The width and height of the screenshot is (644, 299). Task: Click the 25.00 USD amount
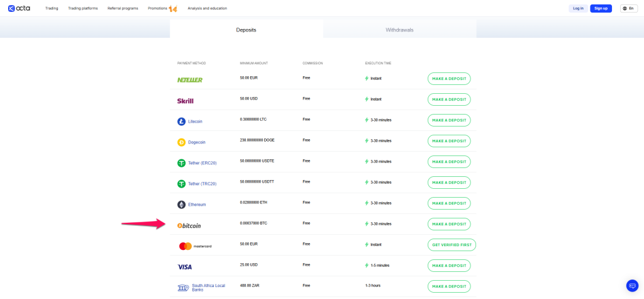pos(249,265)
